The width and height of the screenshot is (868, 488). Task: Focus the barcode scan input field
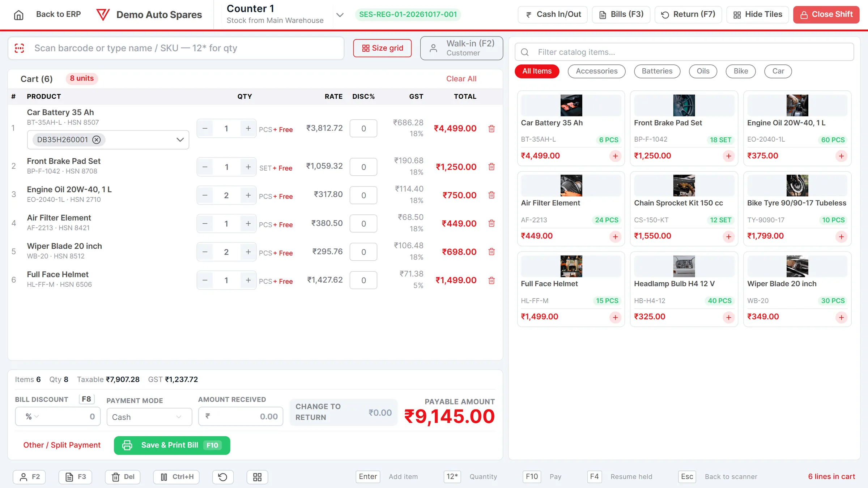(176, 48)
